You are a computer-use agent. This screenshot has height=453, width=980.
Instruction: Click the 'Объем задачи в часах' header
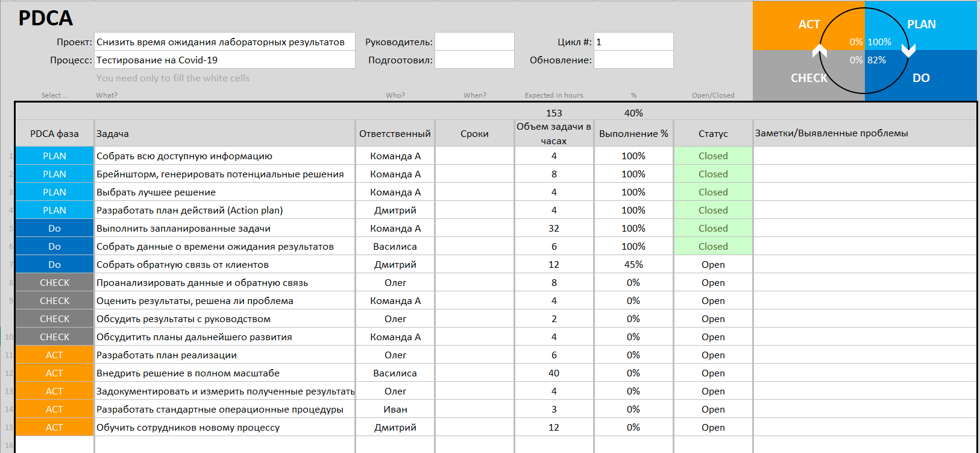554,133
